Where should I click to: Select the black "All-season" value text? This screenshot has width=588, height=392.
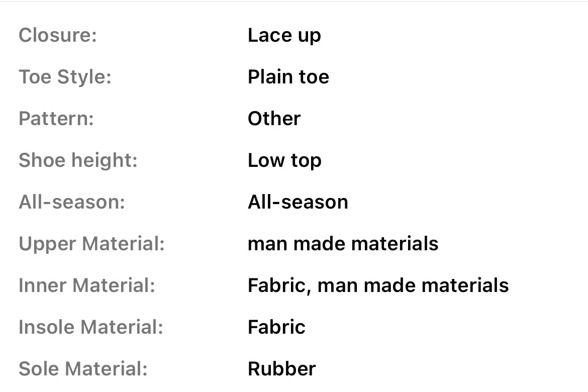coord(298,202)
